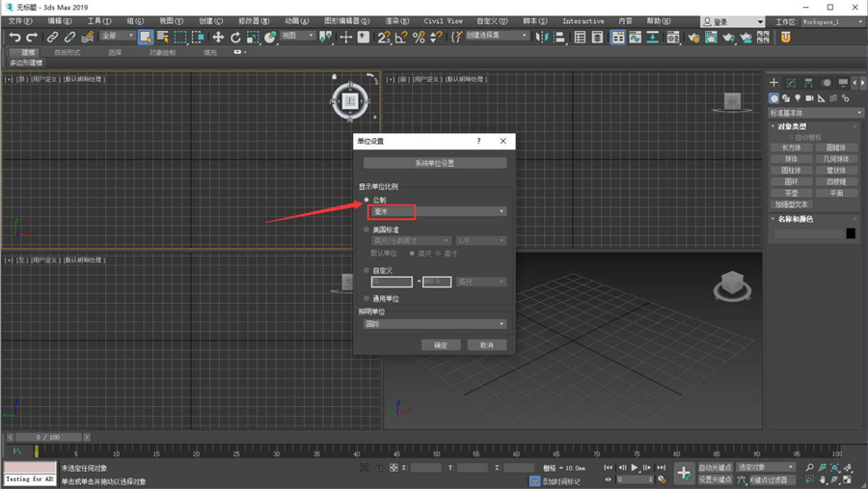Screen dimensions: 868x489
Task: Toggle 自动关键点 auto key mode
Action: click(x=716, y=468)
